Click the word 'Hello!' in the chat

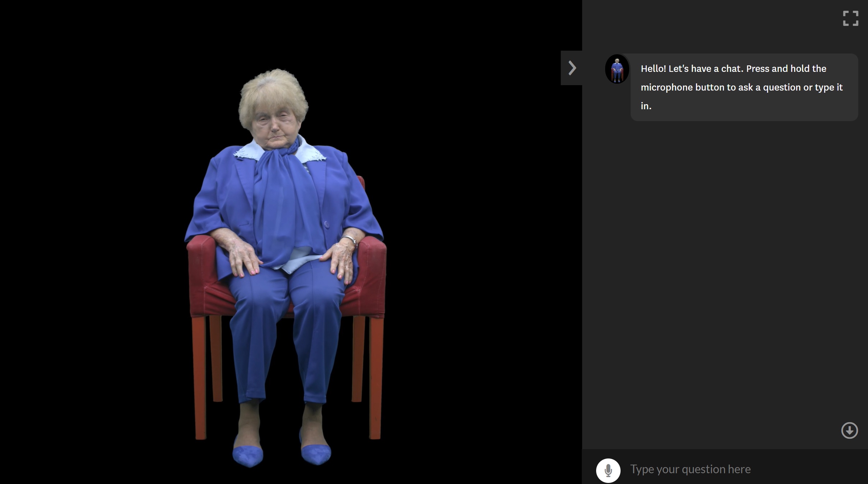pyautogui.click(x=653, y=69)
